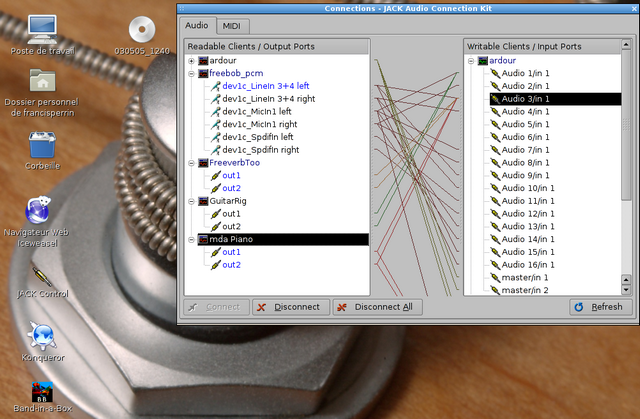The width and height of the screenshot is (640, 419).
Task: Open Navigateur Web Iceweasel icon
Action: 41,211
